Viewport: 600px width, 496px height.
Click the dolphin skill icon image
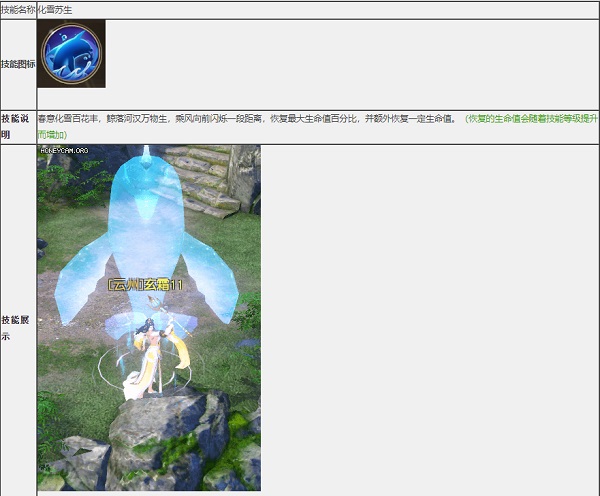tap(72, 54)
